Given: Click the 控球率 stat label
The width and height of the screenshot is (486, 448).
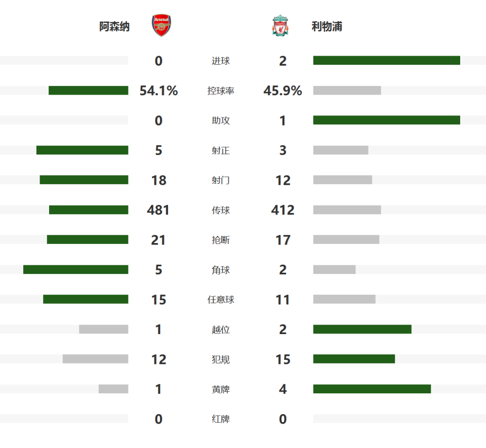Looking at the screenshot, I should (221, 91).
